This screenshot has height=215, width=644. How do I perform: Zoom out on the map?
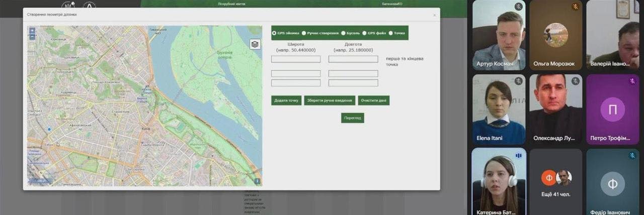coord(32,37)
